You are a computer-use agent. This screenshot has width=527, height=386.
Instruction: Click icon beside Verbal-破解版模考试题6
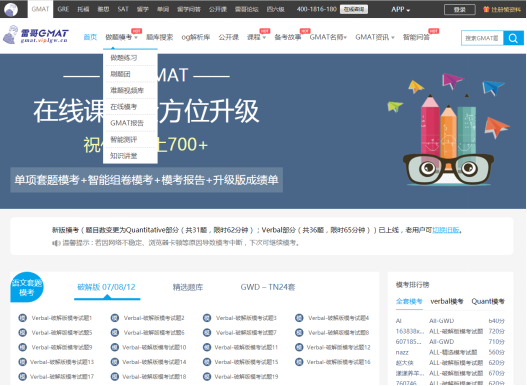coord(115,333)
